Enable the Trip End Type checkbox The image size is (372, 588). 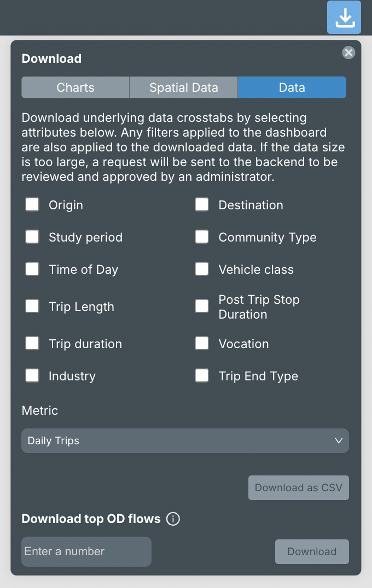pos(202,376)
